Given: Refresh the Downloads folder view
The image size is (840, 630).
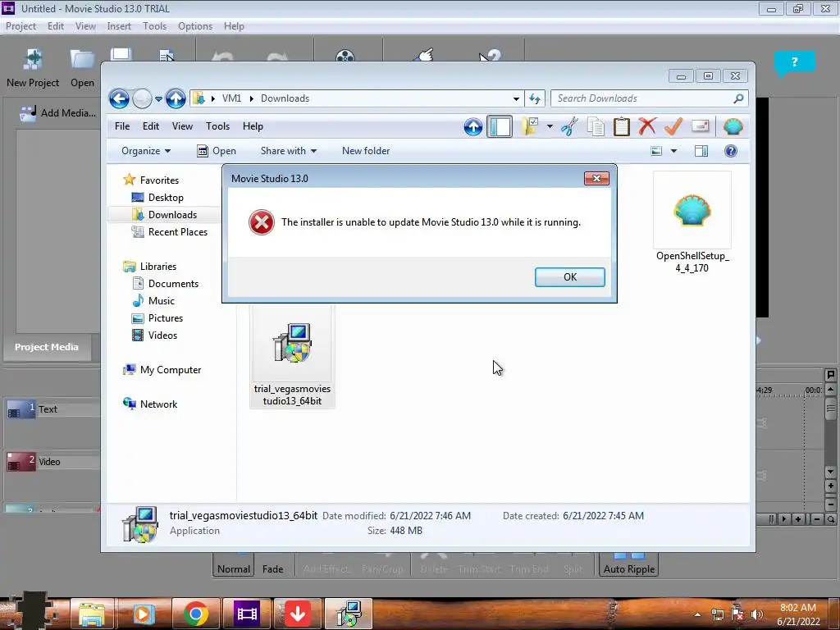Looking at the screenshot, I should click(535, 98).
